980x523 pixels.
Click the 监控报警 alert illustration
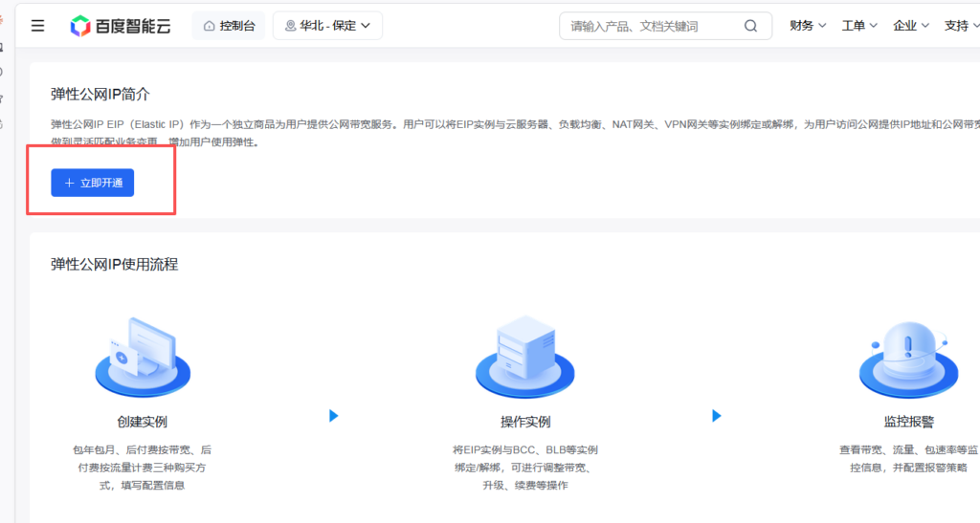908,360
